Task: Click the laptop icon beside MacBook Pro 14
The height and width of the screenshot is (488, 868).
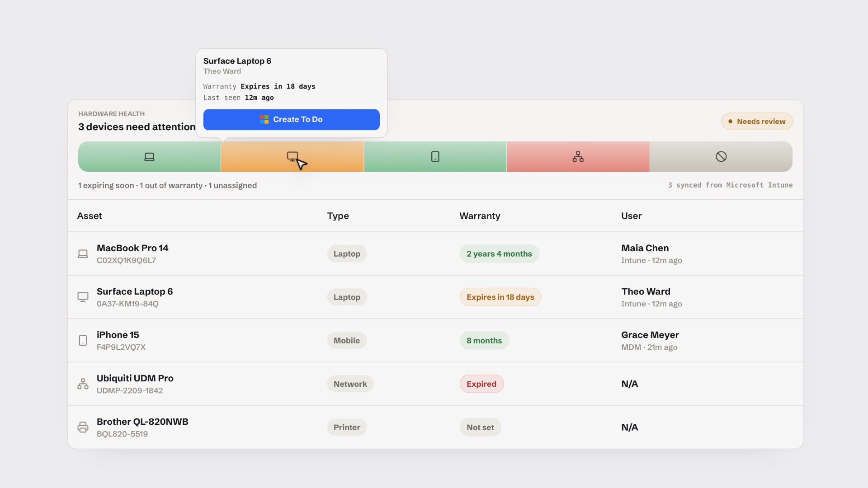Action: [x=83, y=254]
